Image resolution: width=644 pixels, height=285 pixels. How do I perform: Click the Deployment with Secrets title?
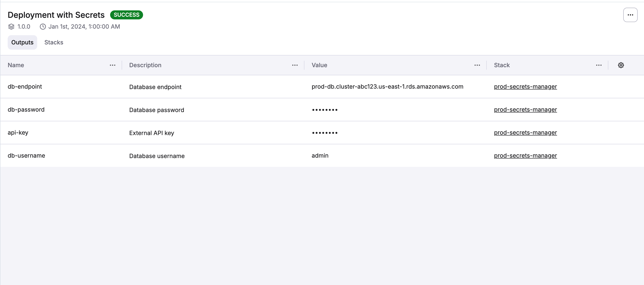(x=56, y=15)
